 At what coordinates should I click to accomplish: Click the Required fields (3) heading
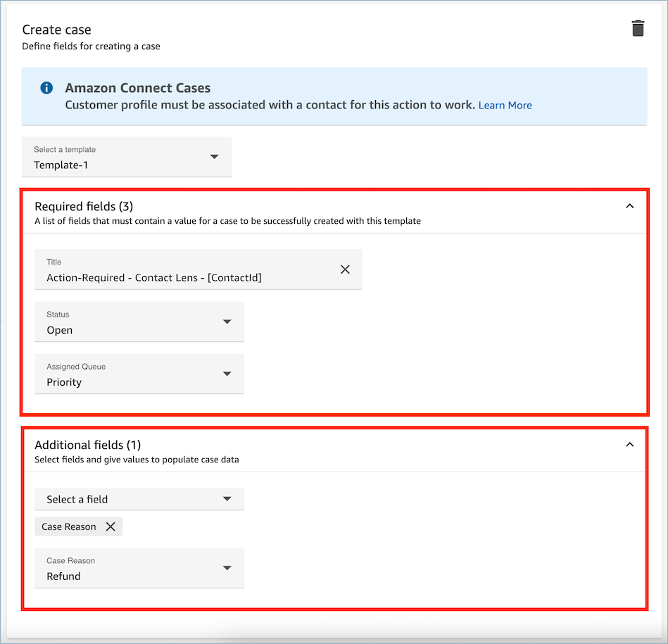pyautogui.click(x=84, y=206)
